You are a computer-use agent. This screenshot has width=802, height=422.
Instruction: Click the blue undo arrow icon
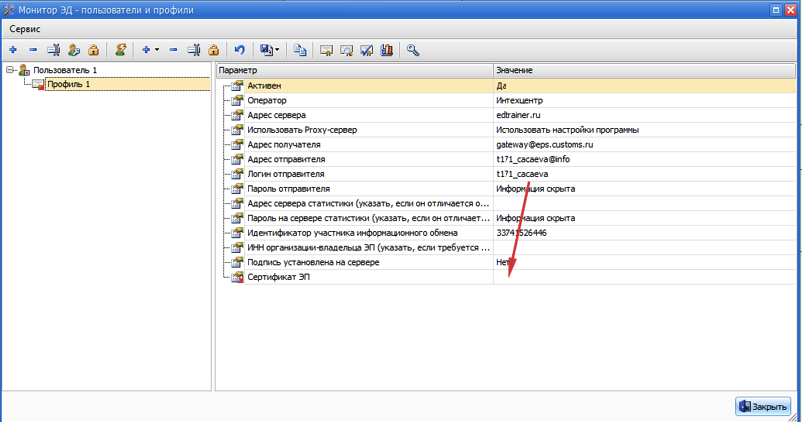click(239, 49)
